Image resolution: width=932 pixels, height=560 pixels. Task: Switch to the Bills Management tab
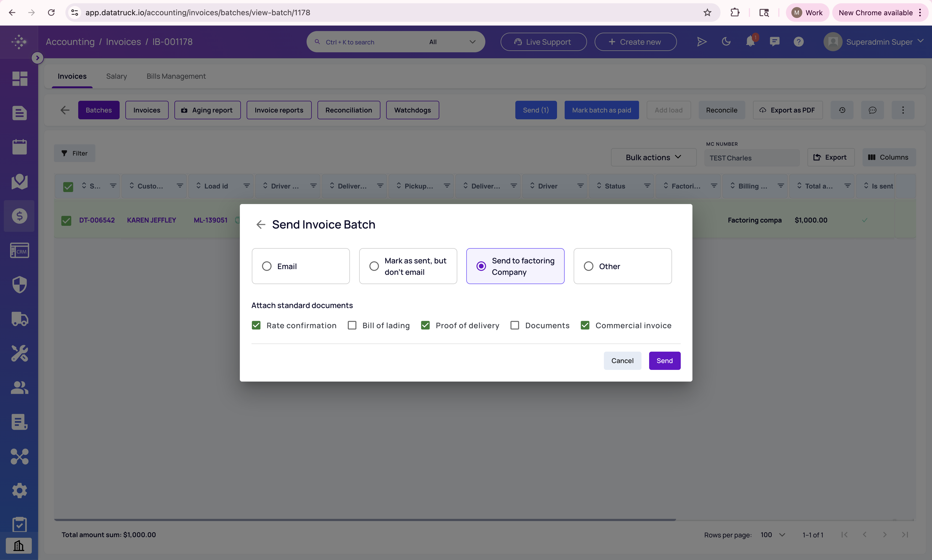[176, 76]
